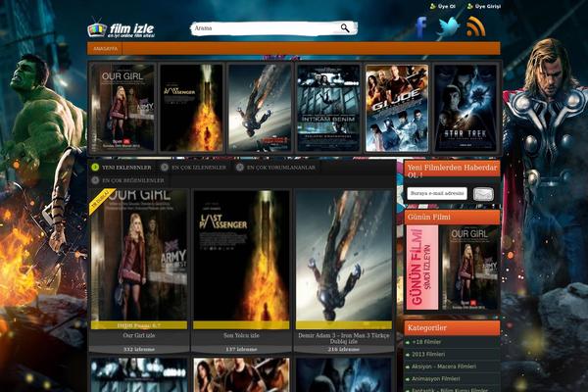Image resolution: width=588 pixels, height=392 pixels.
Task: Open the orange RSS feed icon
Action: 475,27
